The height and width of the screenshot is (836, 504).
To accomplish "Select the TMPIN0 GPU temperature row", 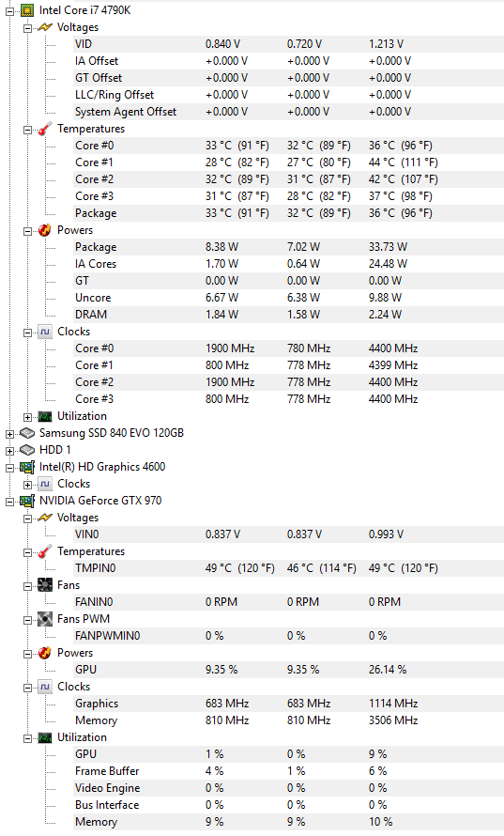I will click(x=288, y=568).
